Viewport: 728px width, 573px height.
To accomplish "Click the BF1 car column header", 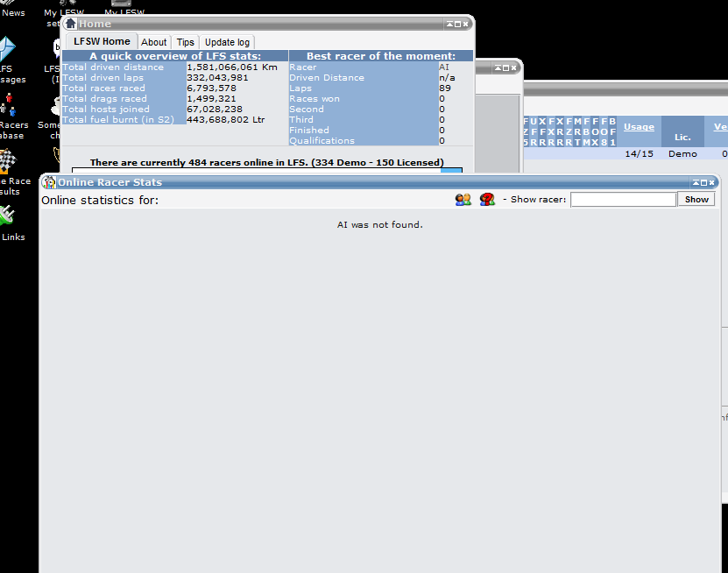I will point(613,132).
